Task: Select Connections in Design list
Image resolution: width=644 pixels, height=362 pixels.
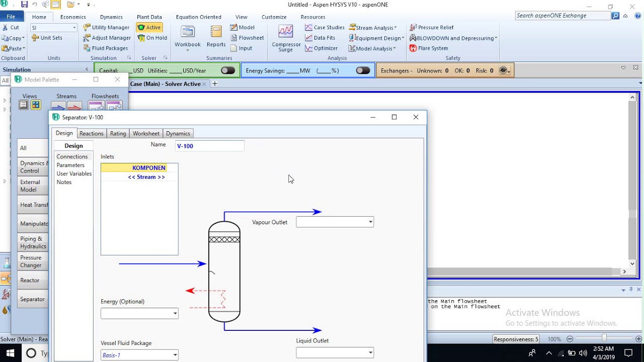Action: tap(72, 156)
